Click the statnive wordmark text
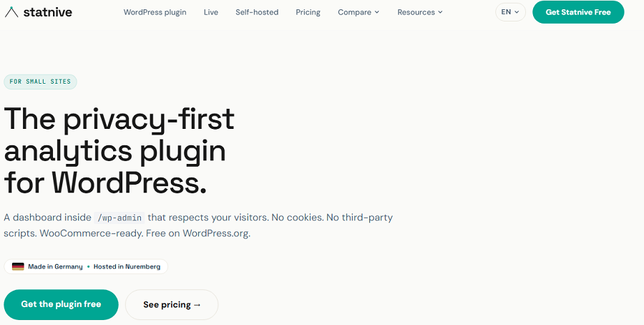Screen dimensions: 644x325 [x=48, y=12]
